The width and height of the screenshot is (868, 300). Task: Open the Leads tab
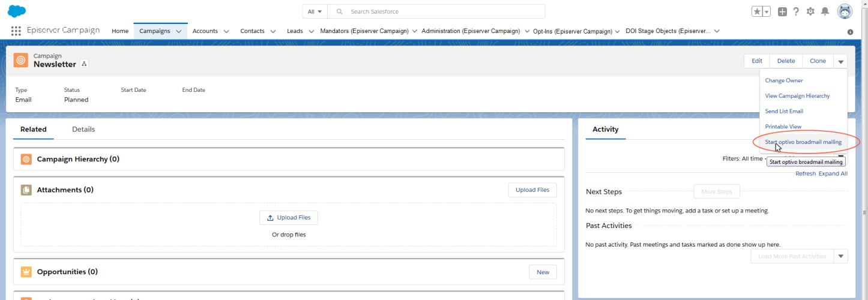295,31
